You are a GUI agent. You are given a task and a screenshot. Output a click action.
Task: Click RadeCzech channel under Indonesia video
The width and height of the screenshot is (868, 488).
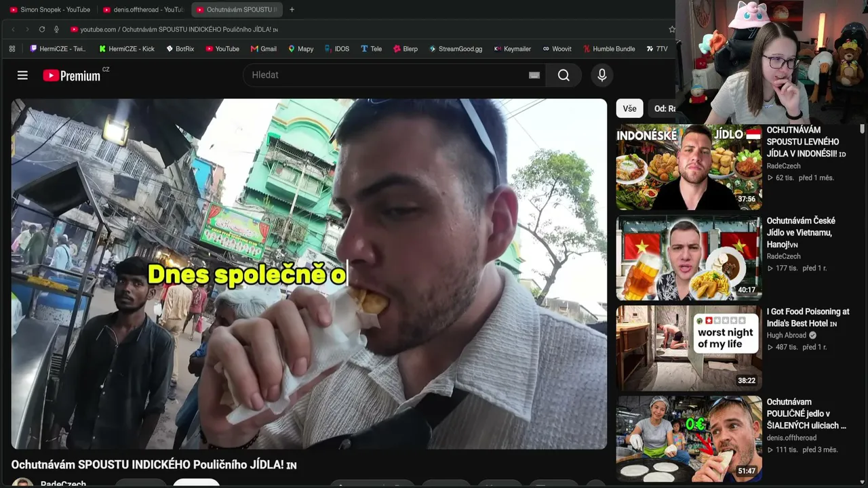point(784,165)
